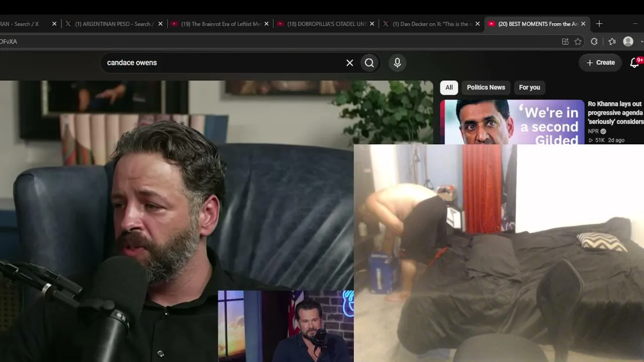Click into the 'candace owens' search field
This screenshot has height=362, width=644.
221,63
